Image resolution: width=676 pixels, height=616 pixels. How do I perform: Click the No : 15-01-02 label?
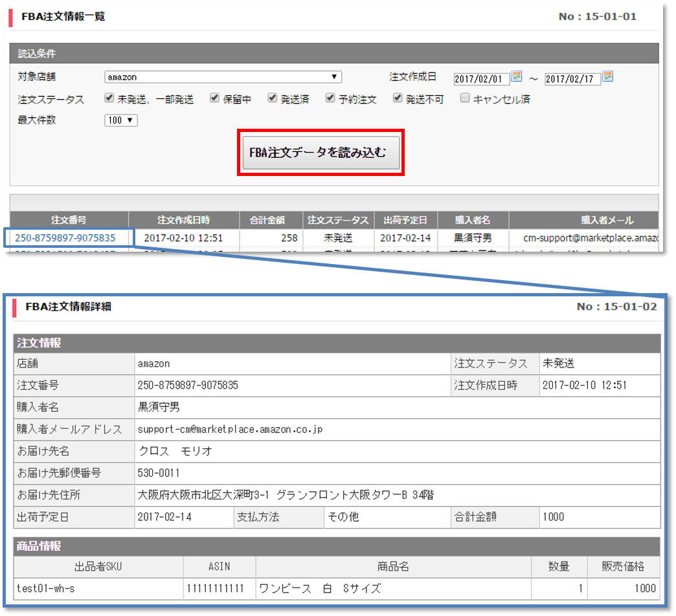(617, 307)
